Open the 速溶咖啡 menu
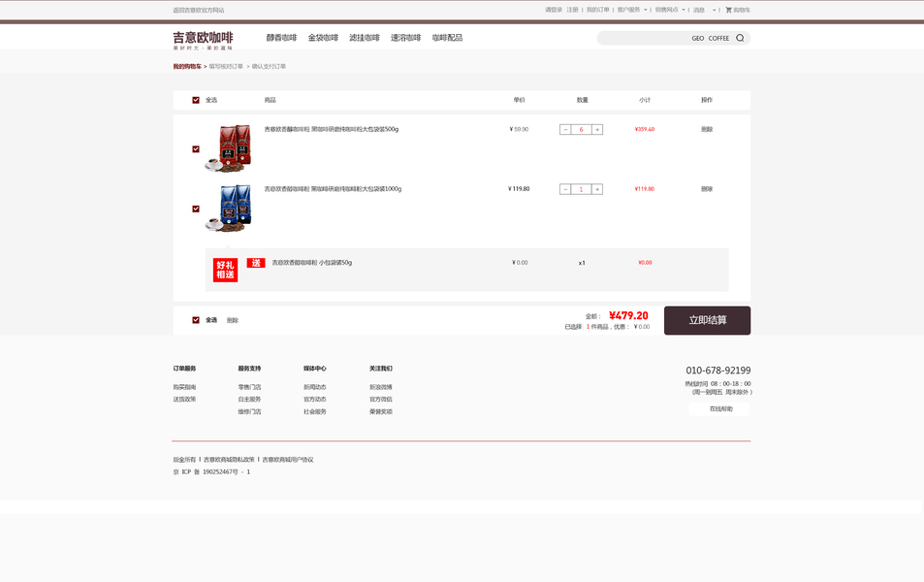 (405, 38)
